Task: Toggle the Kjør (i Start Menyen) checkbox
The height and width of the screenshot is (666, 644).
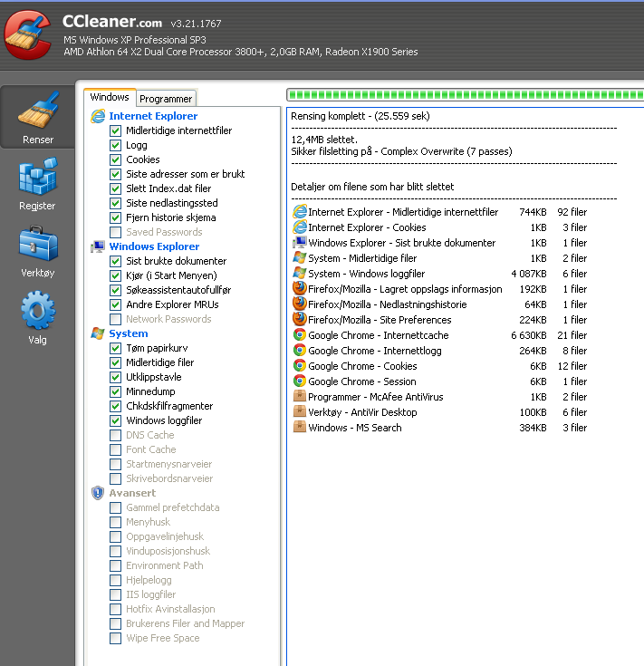Action: 115,275
